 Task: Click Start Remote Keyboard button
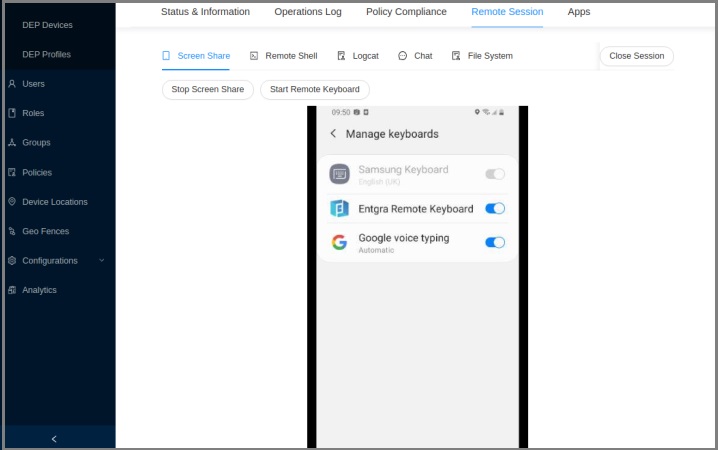click(314, 89)
